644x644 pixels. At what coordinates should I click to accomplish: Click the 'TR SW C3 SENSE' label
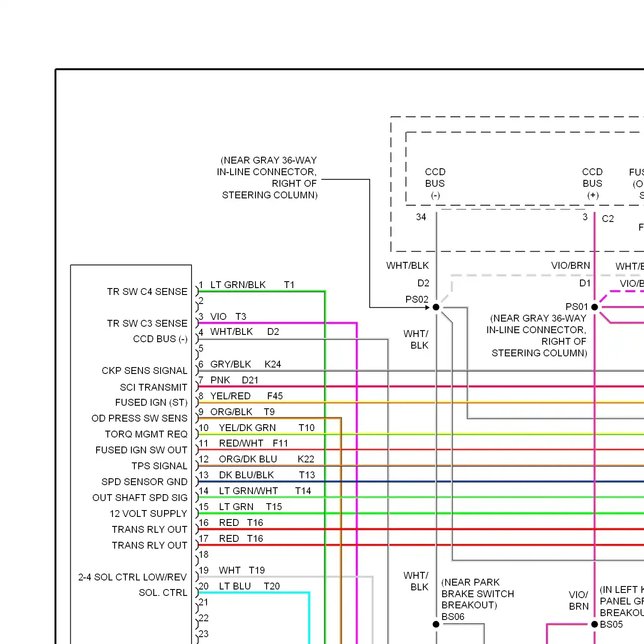coord(147,323)
